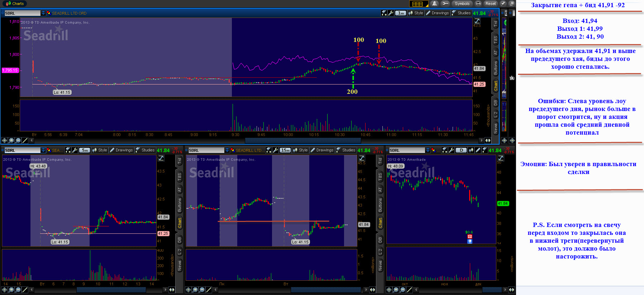The image size is (644, 295).
Task: Expand symbol dropdown in 15m chart
Action: (x=227, y=150)
